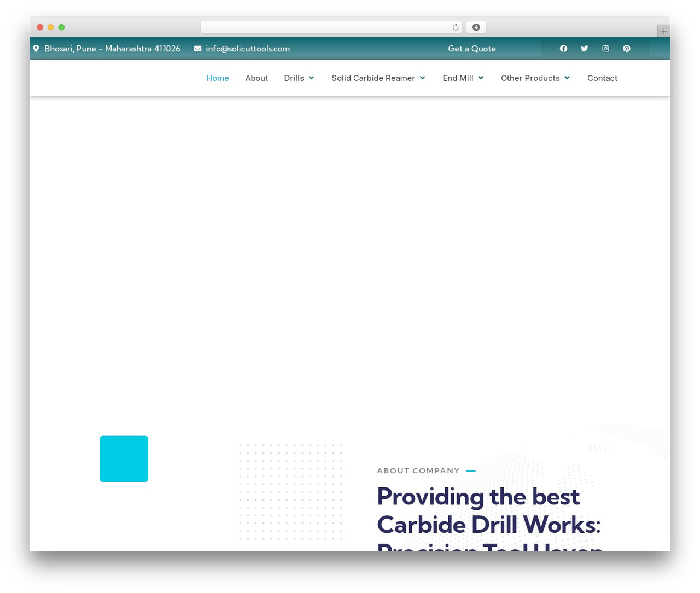Viewport: 700px width, 593px height.
Task: Close the window with red button
Action: [40, 27]
